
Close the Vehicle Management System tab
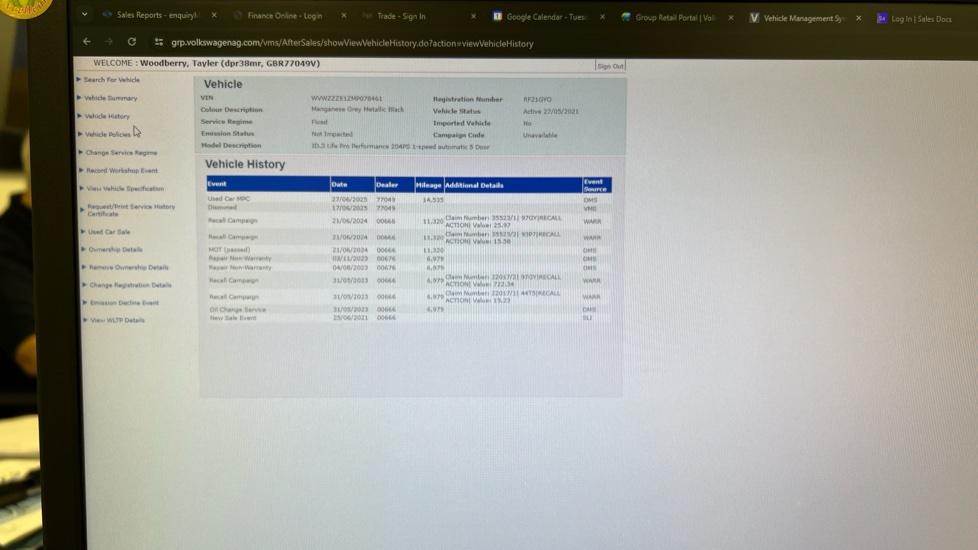859,18
